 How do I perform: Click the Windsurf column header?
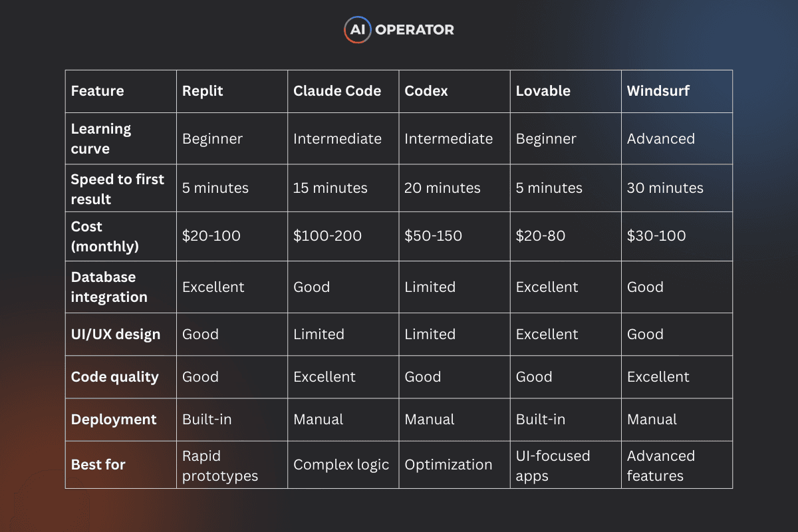pos(658,91)
